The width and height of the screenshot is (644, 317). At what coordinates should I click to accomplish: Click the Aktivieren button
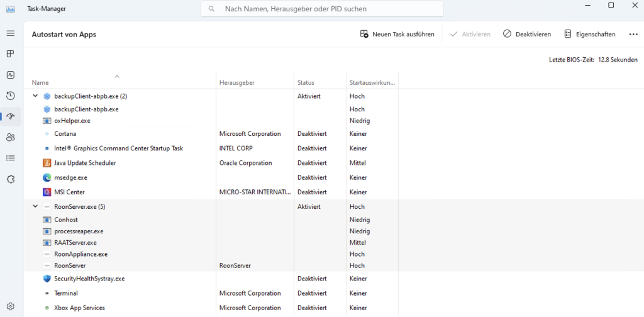tap(470, 34)
